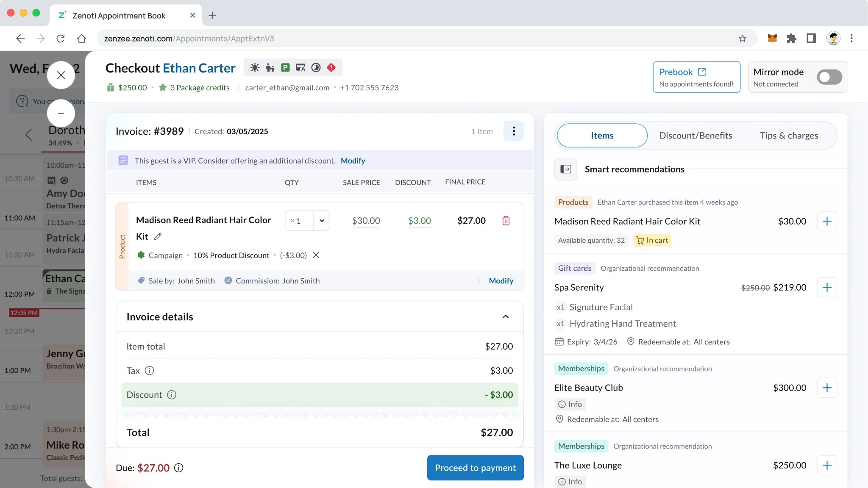
Task: Click the Tax info icon
Action: tap(149, 371)
